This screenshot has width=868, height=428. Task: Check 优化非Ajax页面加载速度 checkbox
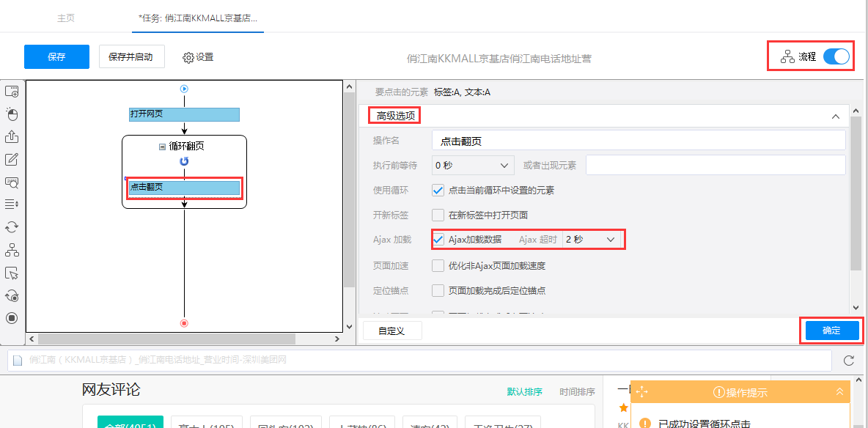point(438,266)
